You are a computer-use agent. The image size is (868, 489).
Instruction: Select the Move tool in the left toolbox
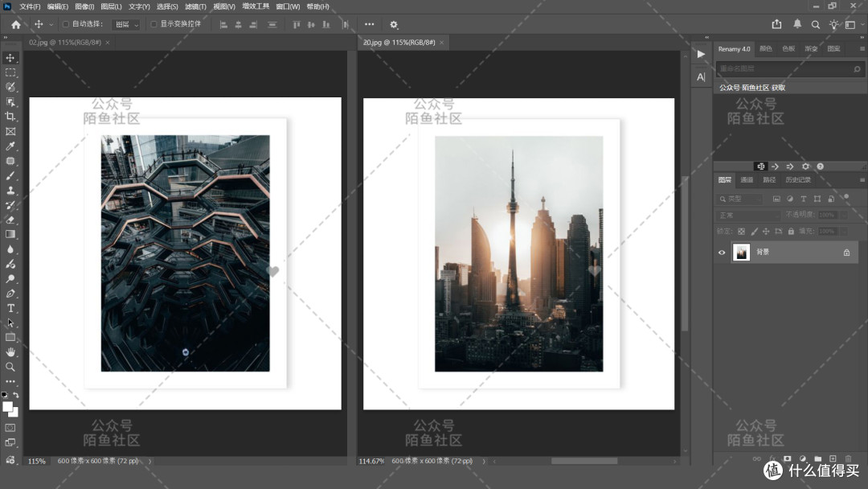[x=10, y=58]
